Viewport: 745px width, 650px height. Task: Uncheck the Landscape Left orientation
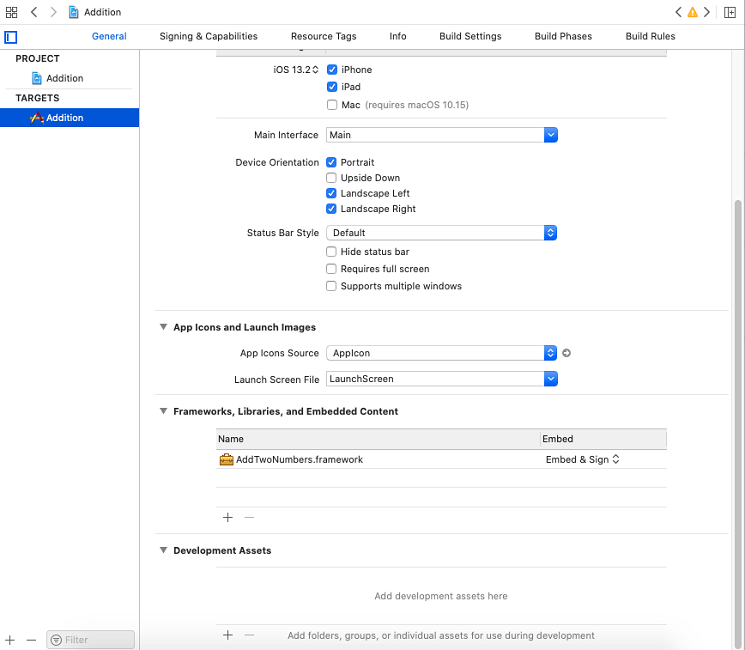click(x=331, y=193)
